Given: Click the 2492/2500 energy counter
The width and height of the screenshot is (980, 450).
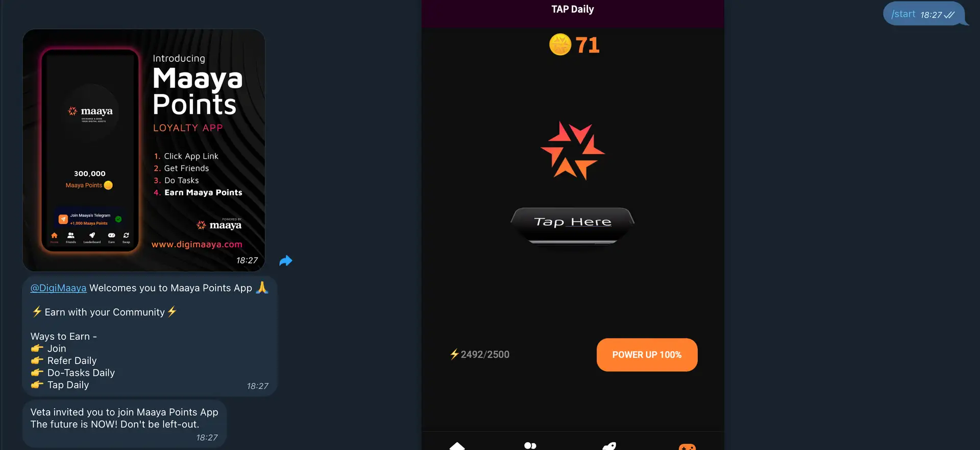Looking at the screenshot, I should click(485, 354).
